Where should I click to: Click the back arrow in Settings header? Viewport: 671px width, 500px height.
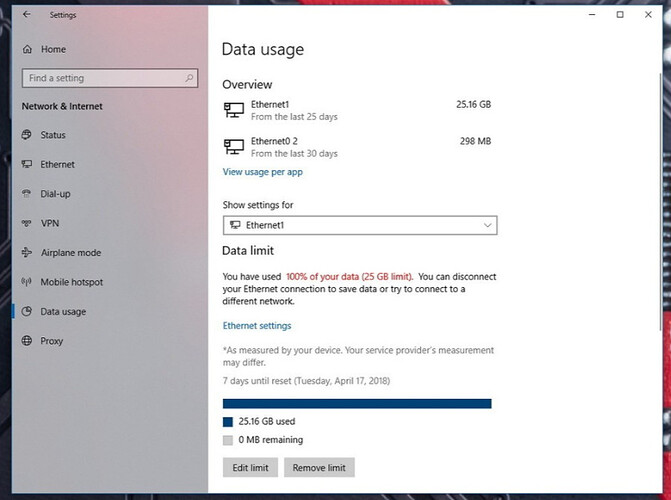click(26, 15)
